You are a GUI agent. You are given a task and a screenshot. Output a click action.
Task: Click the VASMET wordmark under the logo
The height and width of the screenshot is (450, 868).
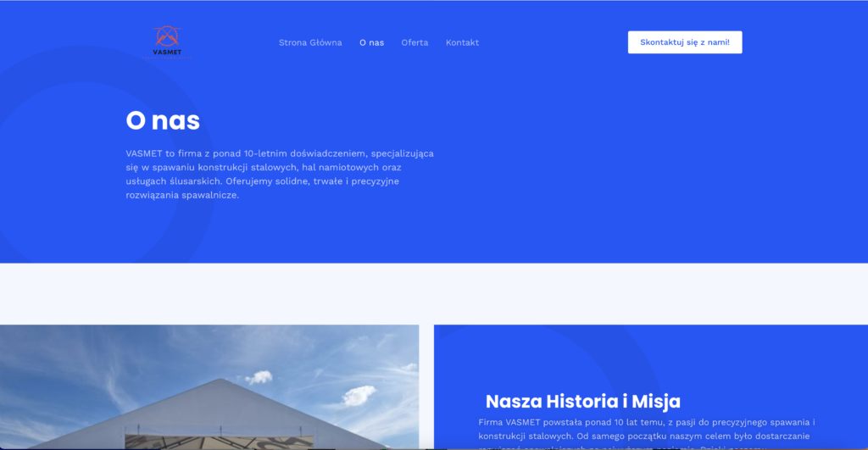point(166,52)
